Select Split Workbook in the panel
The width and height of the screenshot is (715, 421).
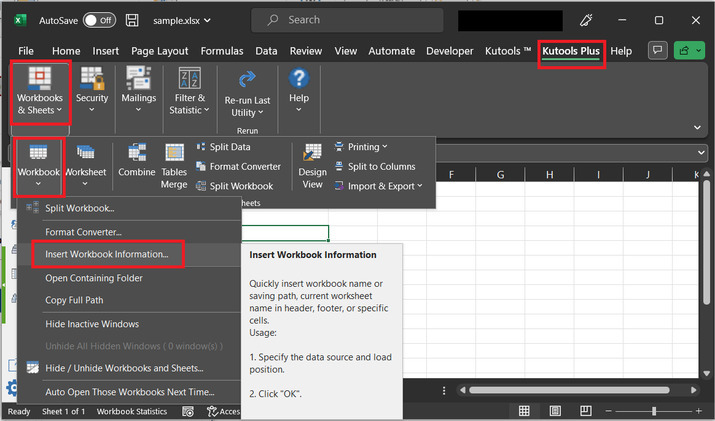pos(235,186)
